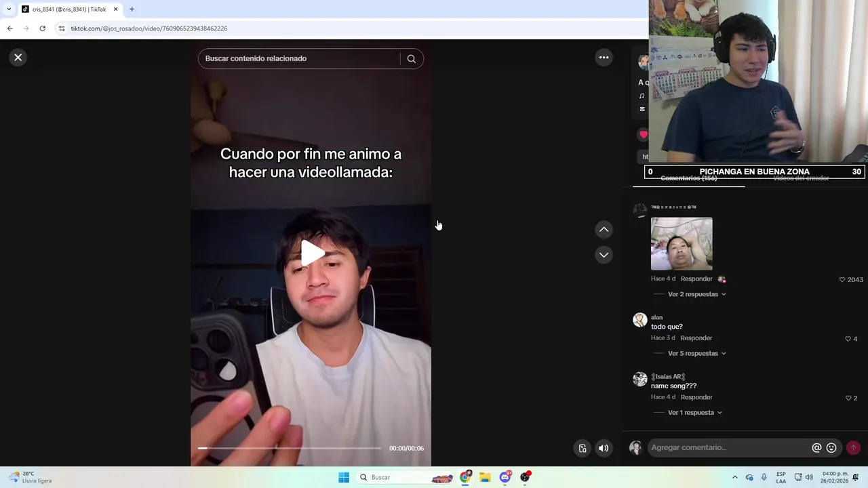
Task: Show hidden system tray icons chevron
Action: point(734,477)
